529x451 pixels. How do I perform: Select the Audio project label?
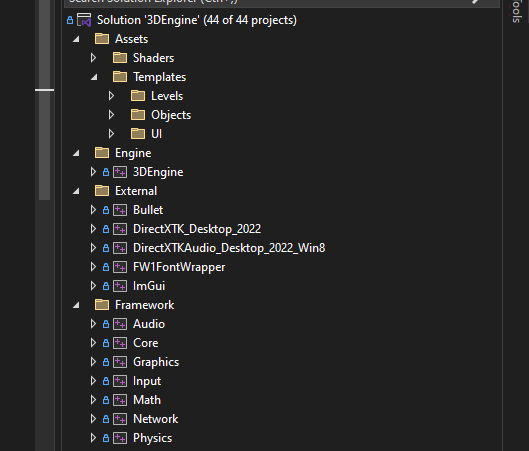coord(149,324)
